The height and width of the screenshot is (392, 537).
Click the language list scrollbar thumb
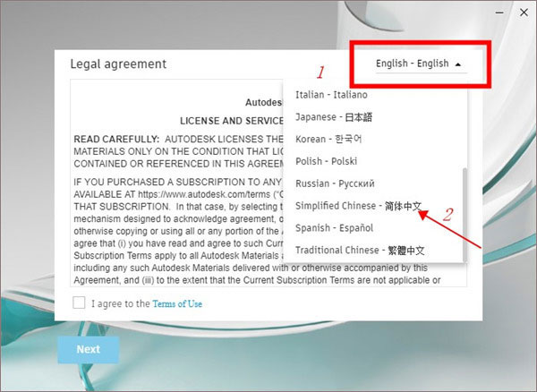[x=465, y=215]
